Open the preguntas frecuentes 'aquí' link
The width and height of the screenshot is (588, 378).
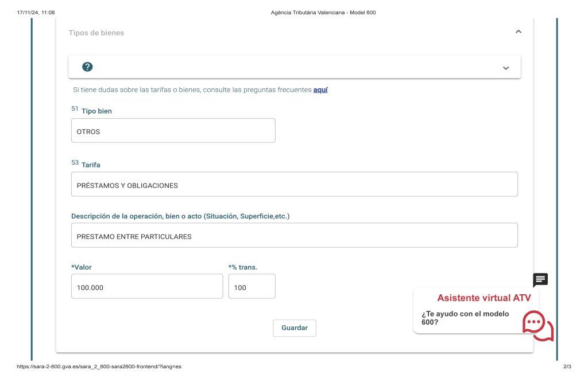tap(320, 90)
